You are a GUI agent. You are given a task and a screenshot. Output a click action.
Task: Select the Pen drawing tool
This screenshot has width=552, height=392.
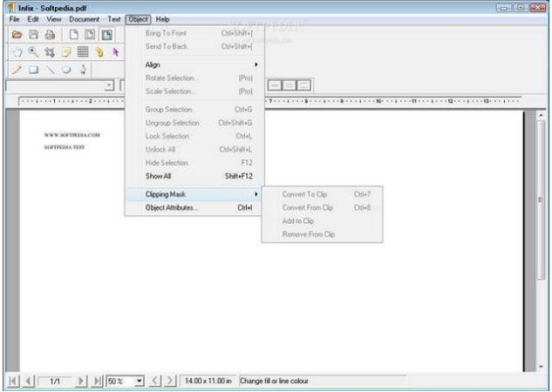[x=17, y=70]
